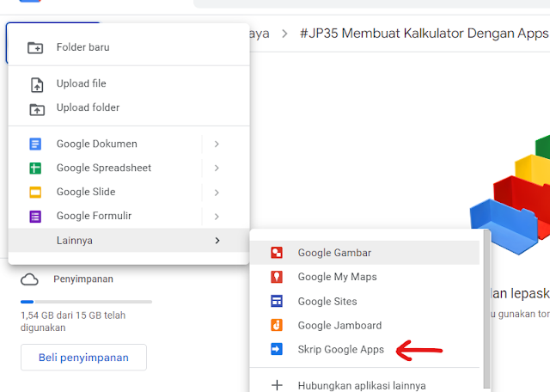Select Hubungkan aplikasi lainnya option
The width and height of the screenshot is (550, 392).
point(364,385)
